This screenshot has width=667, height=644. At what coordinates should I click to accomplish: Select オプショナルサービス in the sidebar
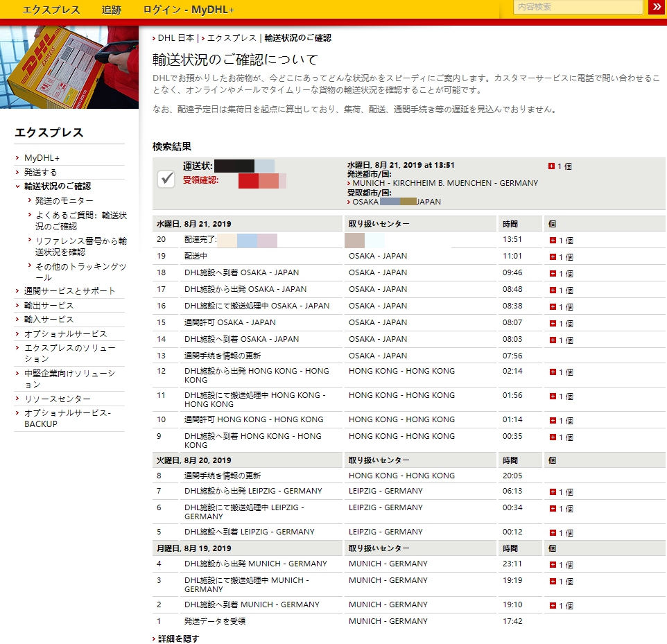point(65,334)
